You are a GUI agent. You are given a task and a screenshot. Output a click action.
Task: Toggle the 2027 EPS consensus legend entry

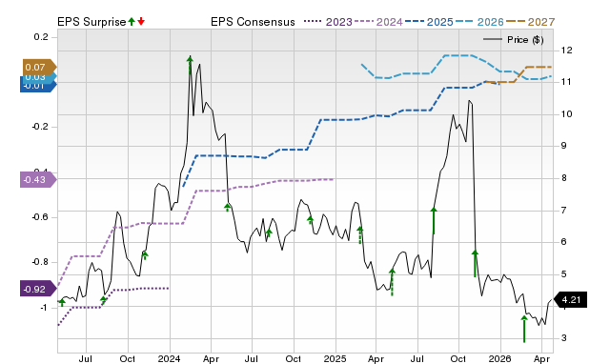click(530, 22)
